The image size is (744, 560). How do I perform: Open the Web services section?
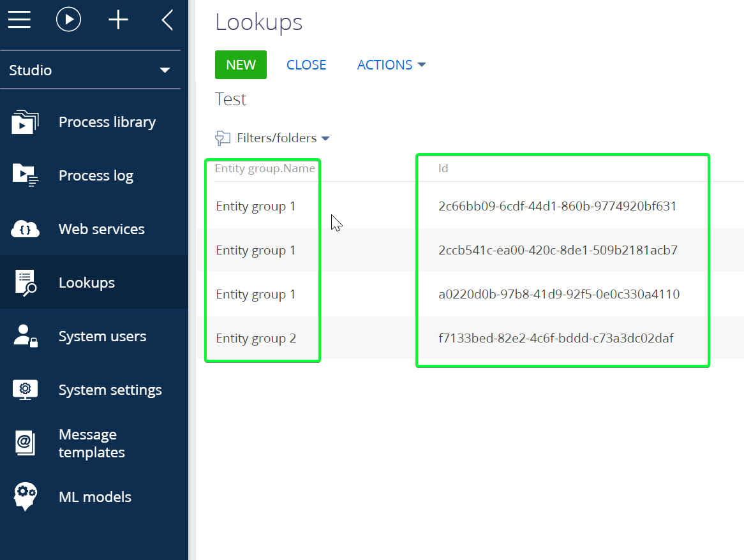[101, 229]
